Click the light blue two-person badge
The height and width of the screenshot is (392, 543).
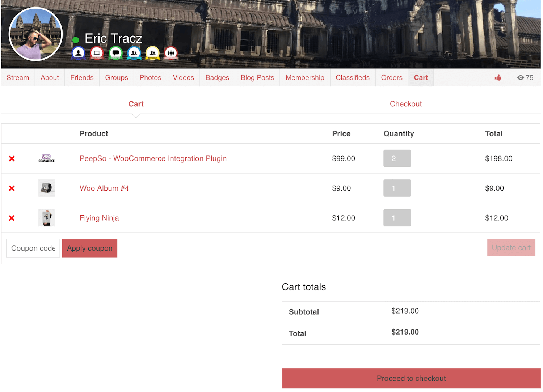click(134, 53)
